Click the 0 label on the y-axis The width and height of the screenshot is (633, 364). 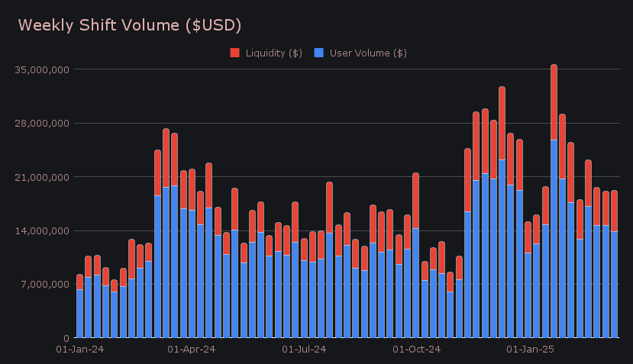pos(66,338)
